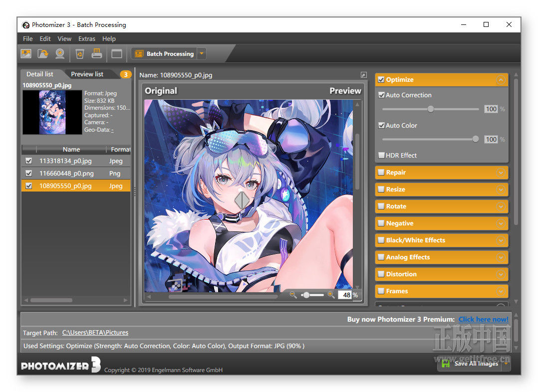Click the Auto Color strength slider handle
Screen dimensions: 538x392
(x=475, y=139)
